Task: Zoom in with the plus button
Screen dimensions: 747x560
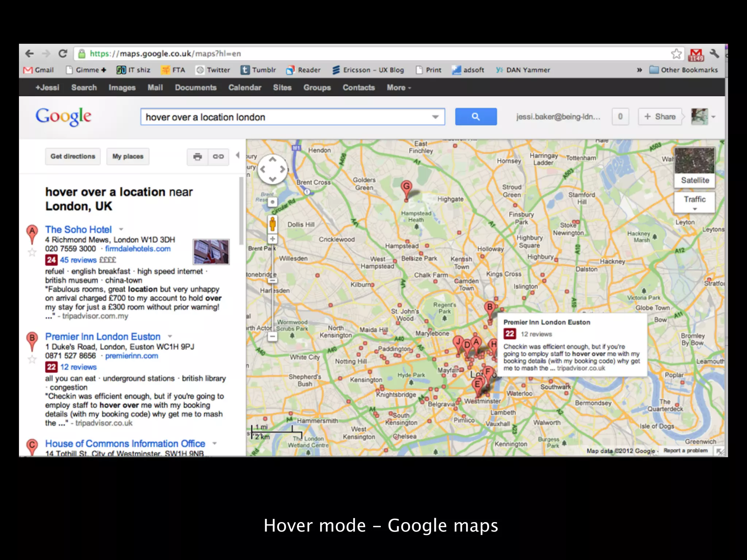Action: (272, 239)
